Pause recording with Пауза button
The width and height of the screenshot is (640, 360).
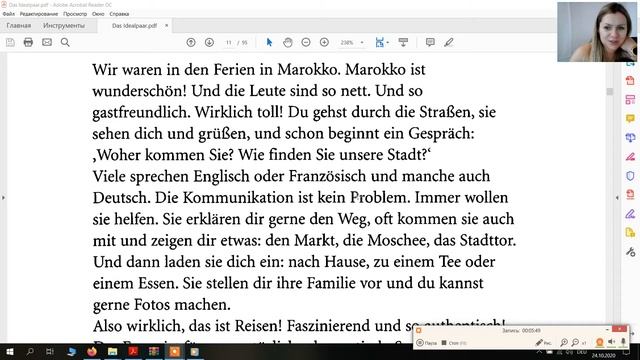(427, 343)
